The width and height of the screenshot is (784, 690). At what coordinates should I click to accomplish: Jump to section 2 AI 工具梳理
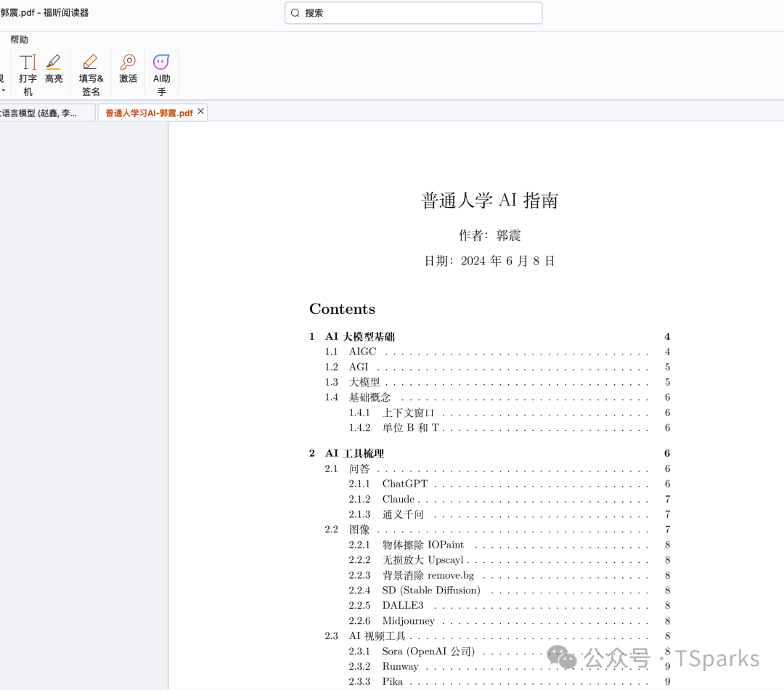coord(489,453)
